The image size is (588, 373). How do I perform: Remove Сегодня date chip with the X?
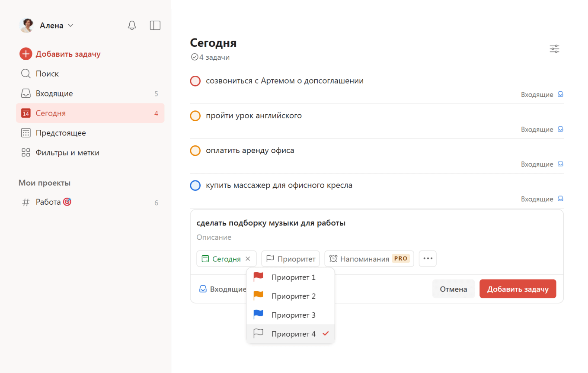(x=248, y=258)
